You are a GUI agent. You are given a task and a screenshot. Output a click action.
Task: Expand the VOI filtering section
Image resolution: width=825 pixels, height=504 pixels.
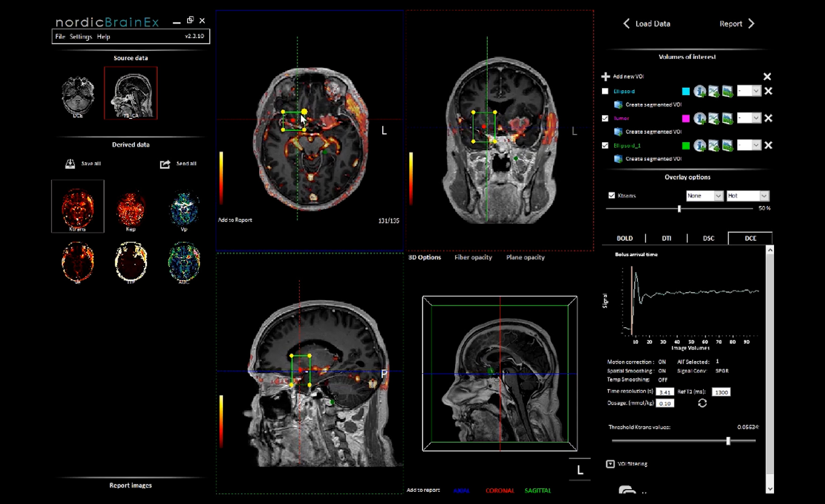coord(610,464)
